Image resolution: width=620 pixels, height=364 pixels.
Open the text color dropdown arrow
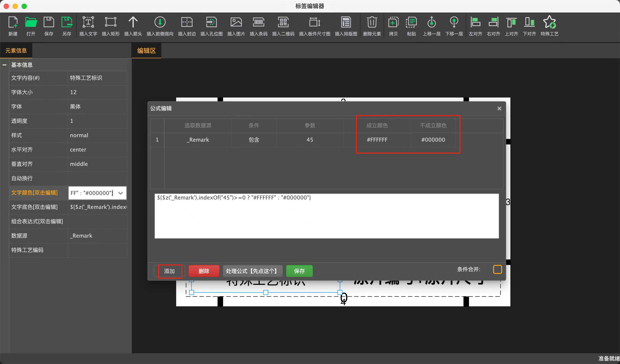click(x=121, y=193)
